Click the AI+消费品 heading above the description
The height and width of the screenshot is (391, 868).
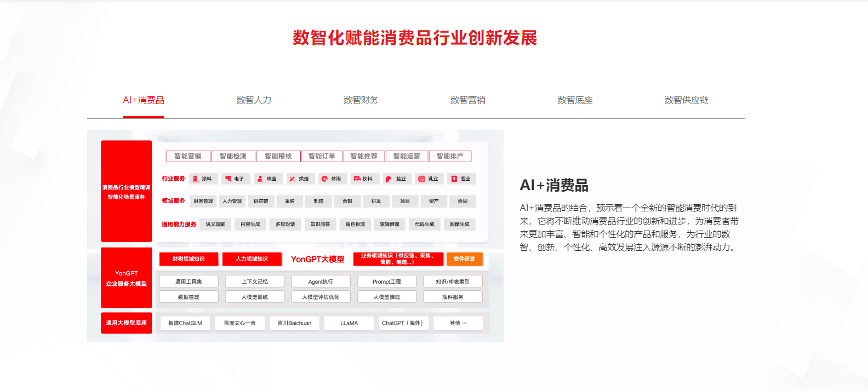tap(554, 186)
